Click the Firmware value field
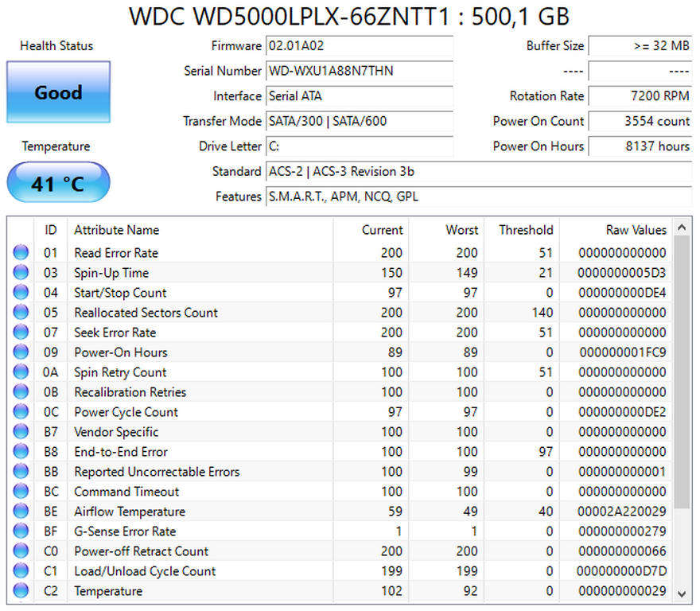Screen dimensions: 700x611 click(x=359, y=46)
